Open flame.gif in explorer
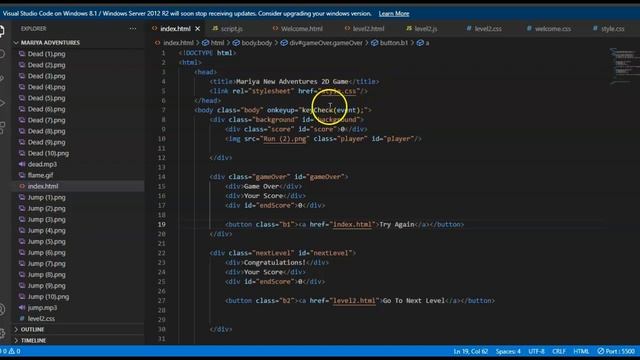The width and height of the screenshot is (640, 360). tap(40, 175)
